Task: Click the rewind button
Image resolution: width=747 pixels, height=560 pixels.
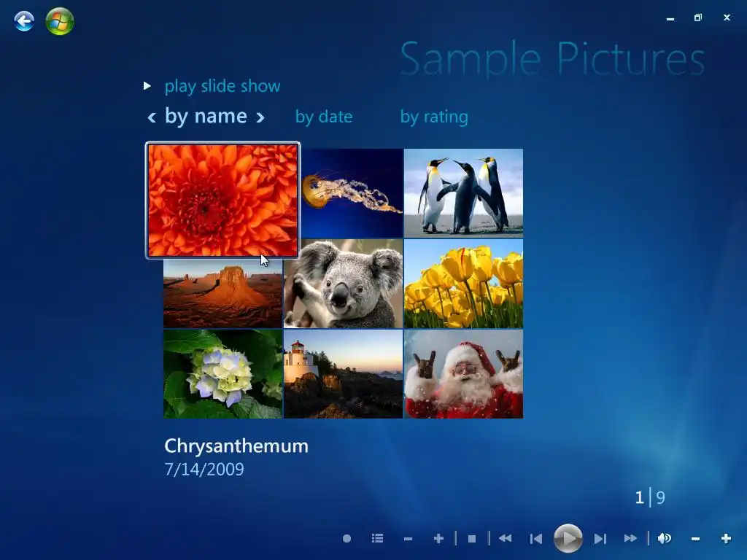Action: 505,539
